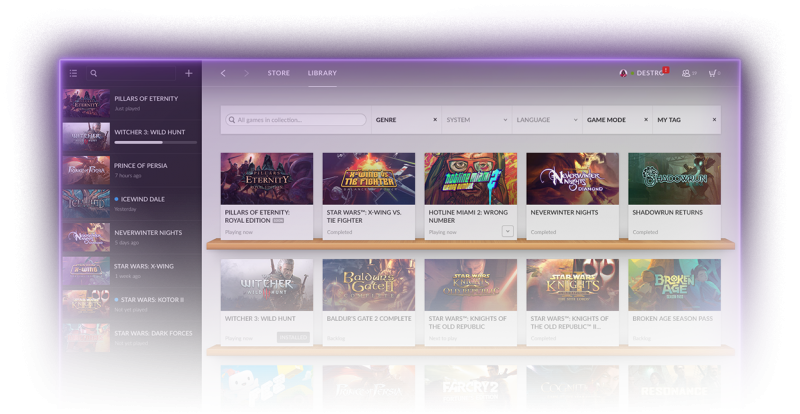
Task: Open the user profile avatar
Action: point(623,73)
